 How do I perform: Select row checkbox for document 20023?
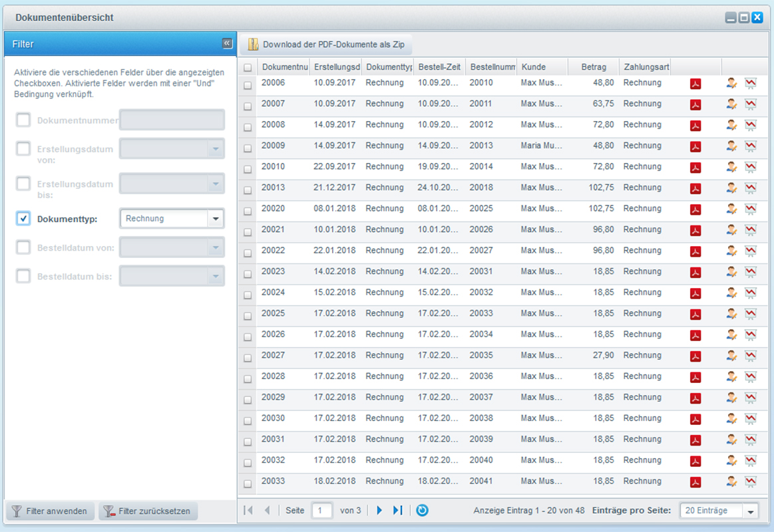[248, 274]
